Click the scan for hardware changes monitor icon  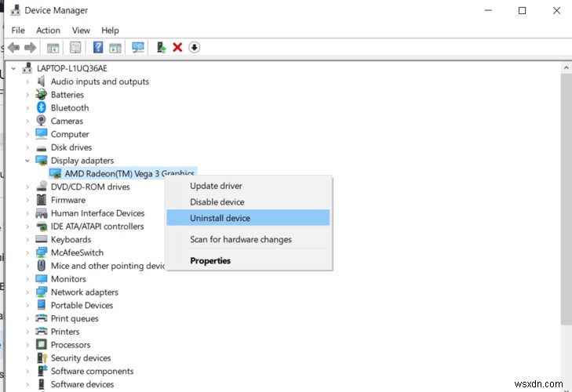coord(138,47)
